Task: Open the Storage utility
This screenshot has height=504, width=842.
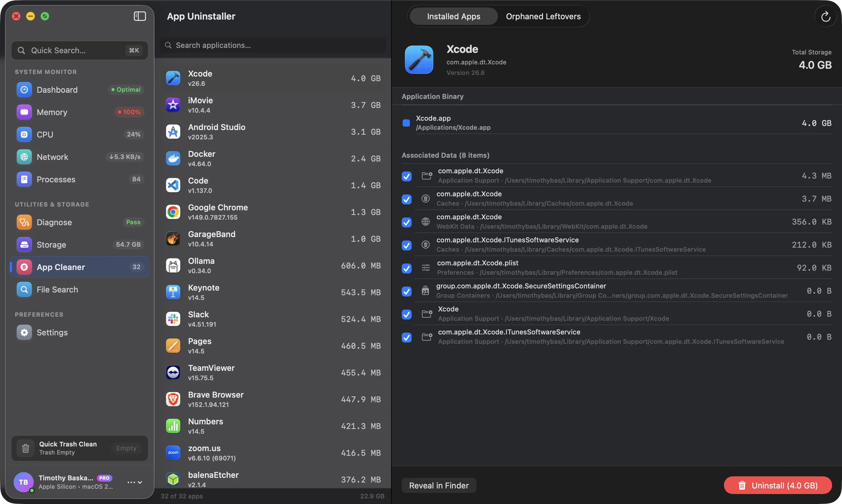Action: tap(79, 245)
